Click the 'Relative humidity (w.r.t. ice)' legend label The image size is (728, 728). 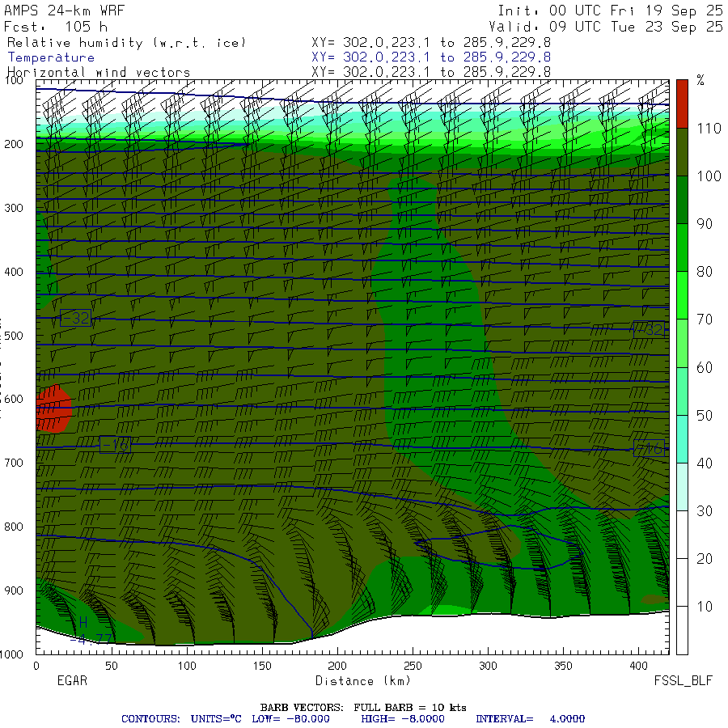point(126,43)
